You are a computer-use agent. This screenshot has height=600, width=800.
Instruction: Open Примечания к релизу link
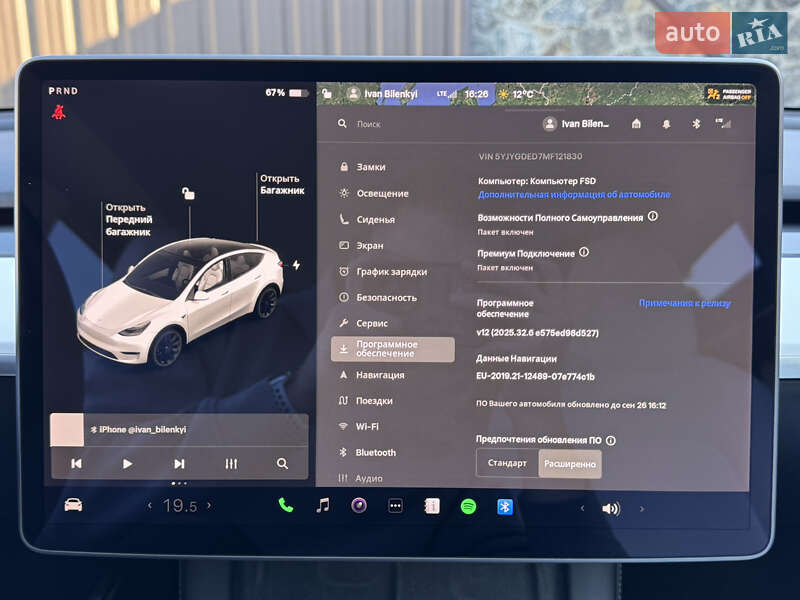684,303
